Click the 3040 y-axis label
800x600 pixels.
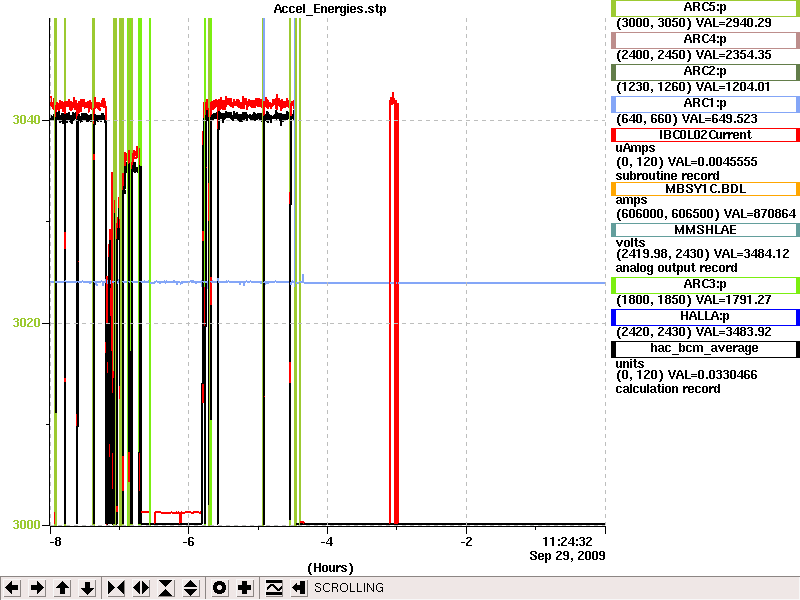click(x=26, y=120)
